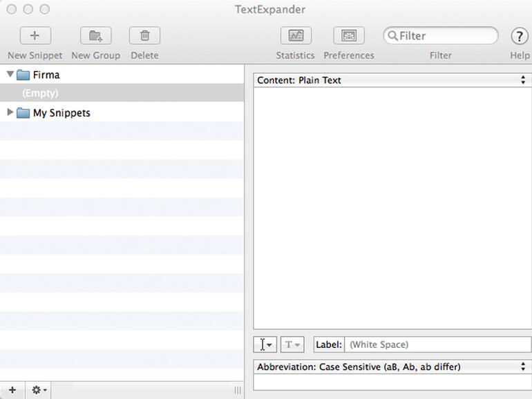This screenshot has height=399, width=532.
Task: Click the TextExpander window title
Action: click(x=270, y=10)
